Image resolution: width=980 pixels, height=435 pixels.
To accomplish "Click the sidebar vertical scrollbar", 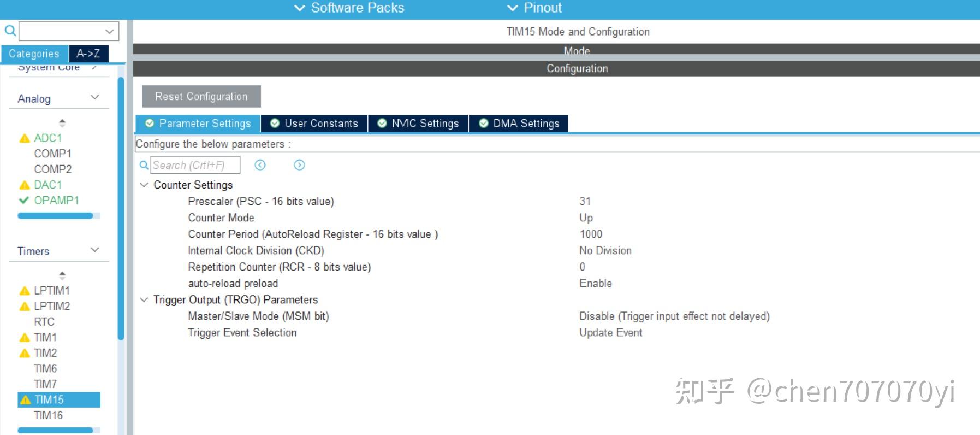I will (x=121, y=209).
